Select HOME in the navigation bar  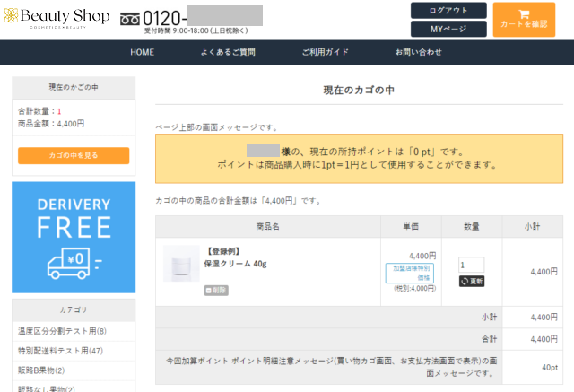tap(143, 52)
